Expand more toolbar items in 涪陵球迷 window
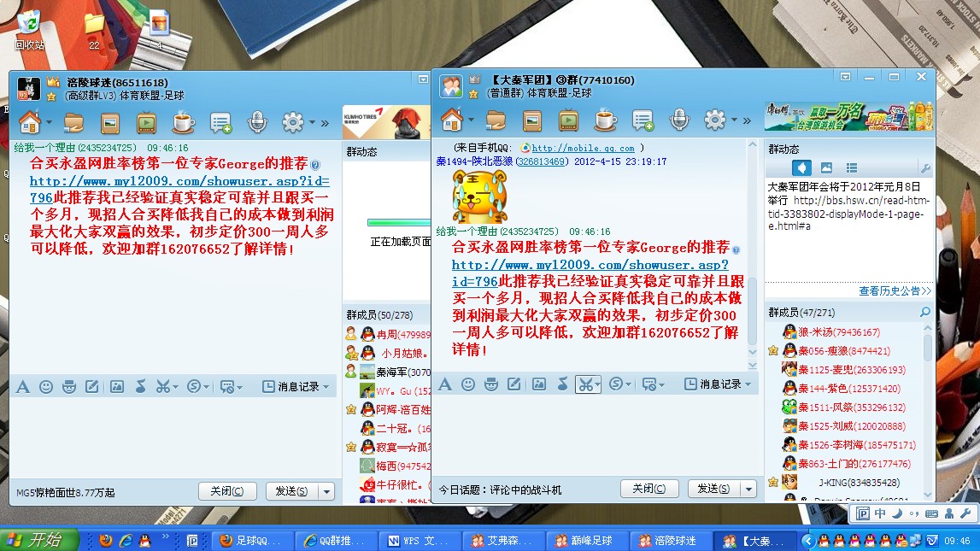 325,123
